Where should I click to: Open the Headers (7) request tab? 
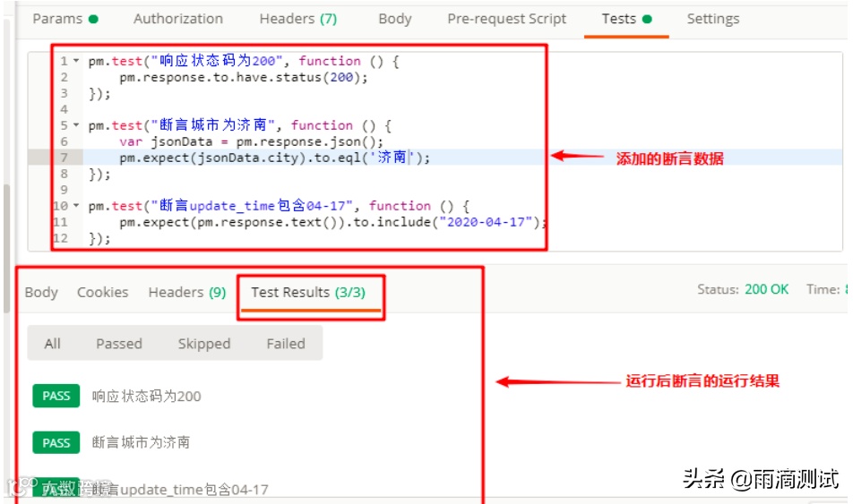point(298,19)
